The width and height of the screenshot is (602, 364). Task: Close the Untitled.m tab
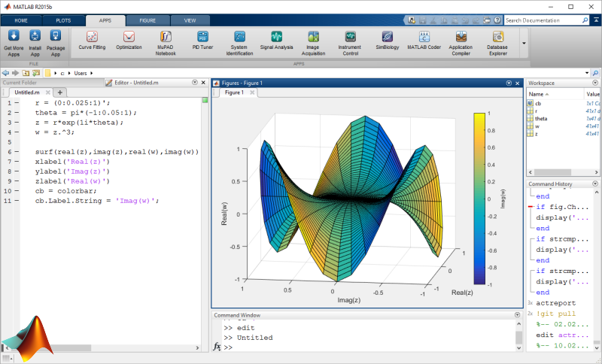click(48, 93)
